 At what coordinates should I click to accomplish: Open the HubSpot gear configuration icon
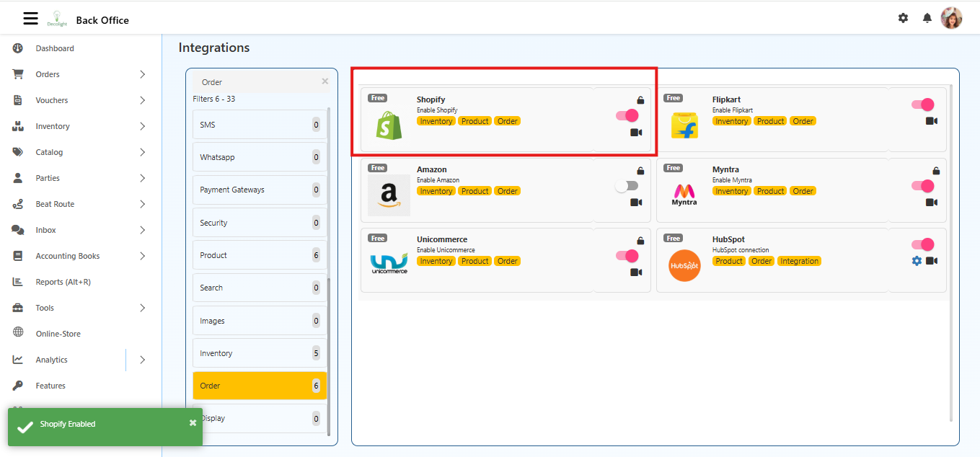point(916,262)
